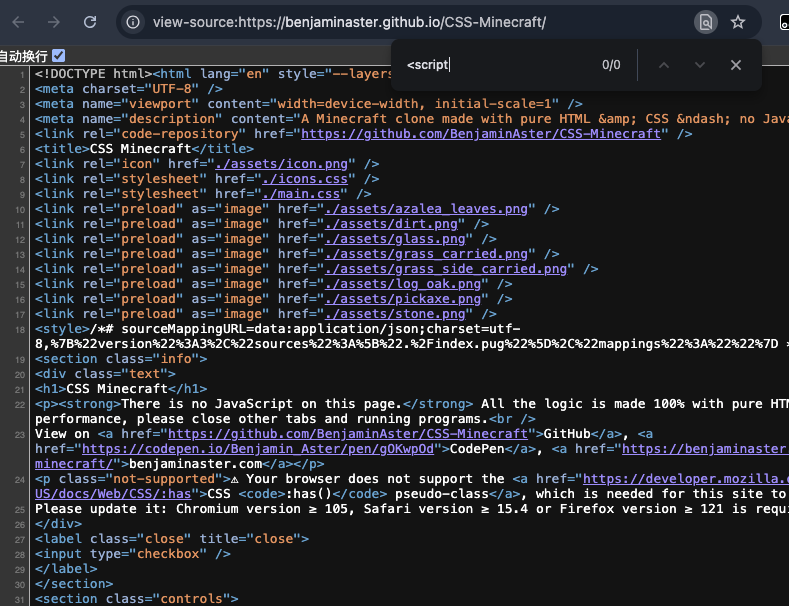Open site information icon in address bar
This screenshot has height=606, width=789.
[133, 22]
